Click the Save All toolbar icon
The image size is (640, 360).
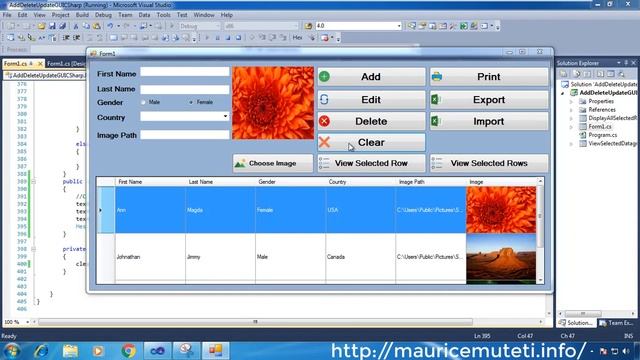coord(62,26)
